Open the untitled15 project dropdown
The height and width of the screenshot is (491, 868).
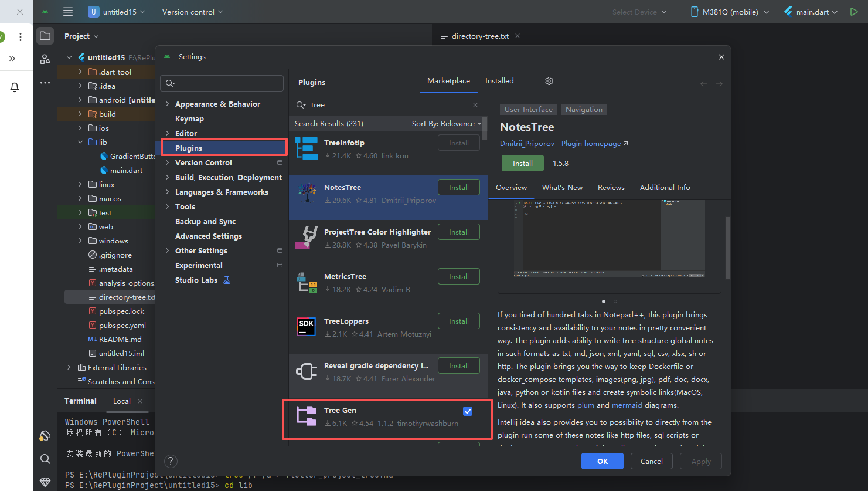(x=117, y=12)
